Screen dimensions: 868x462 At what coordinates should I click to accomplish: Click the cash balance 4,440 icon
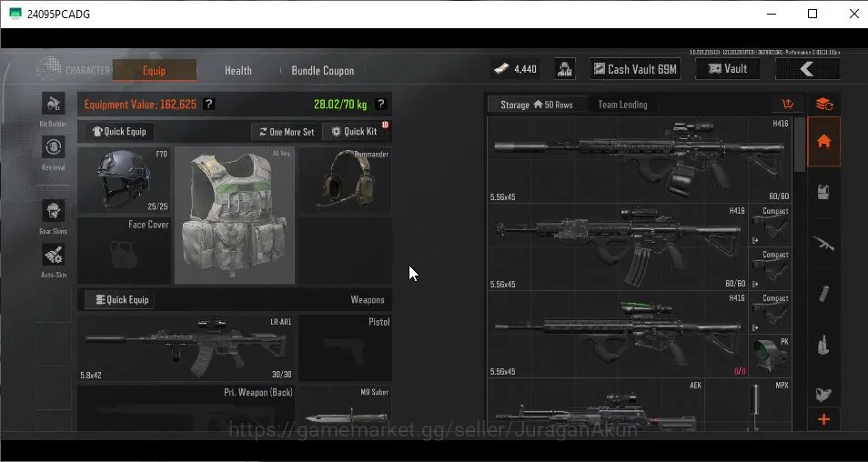coord(501,69)
